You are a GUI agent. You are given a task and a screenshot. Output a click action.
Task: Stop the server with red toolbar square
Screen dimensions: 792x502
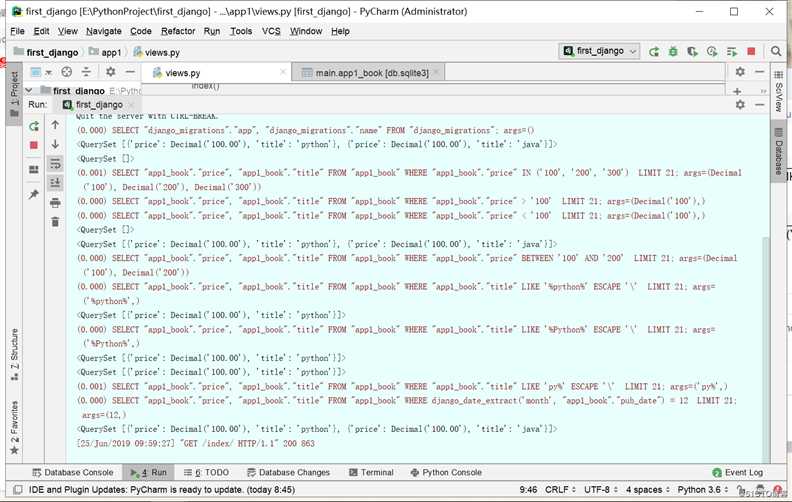click(751, 52)
